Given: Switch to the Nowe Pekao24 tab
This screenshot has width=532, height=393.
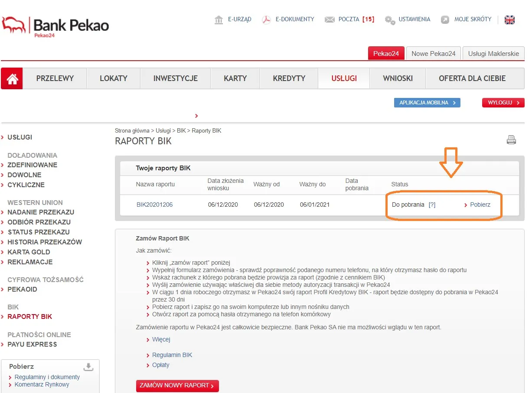Looking at the screenshot, I should click(433, 53).
